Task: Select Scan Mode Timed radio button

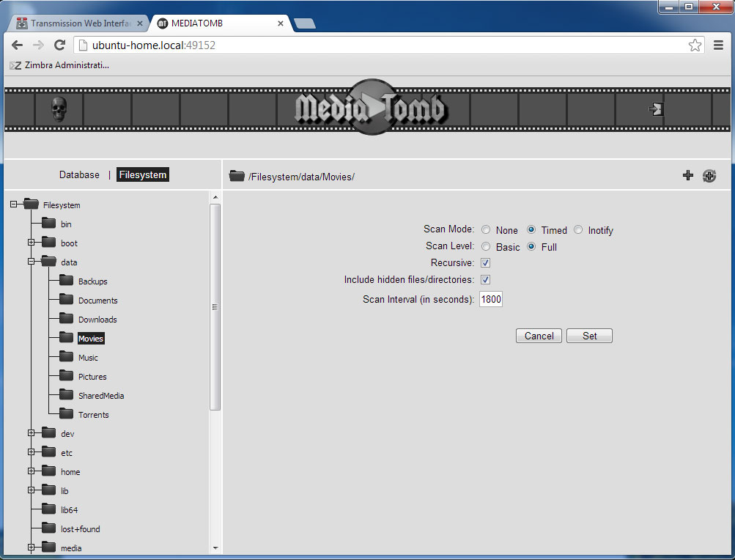Action: pos(531,230)
